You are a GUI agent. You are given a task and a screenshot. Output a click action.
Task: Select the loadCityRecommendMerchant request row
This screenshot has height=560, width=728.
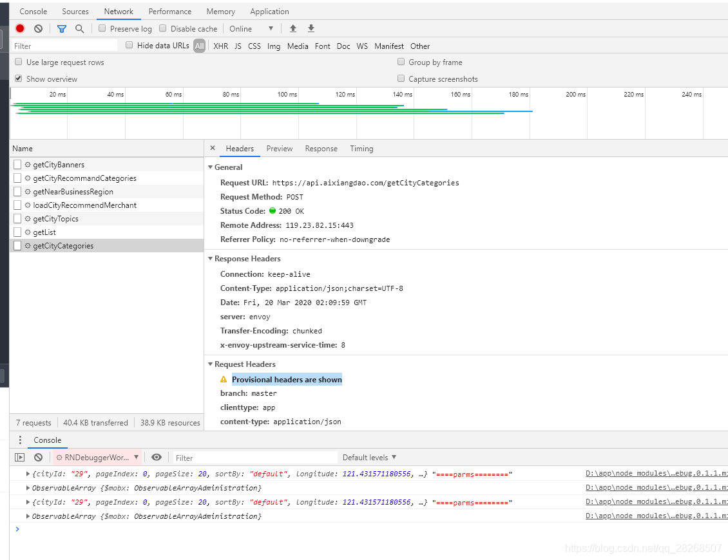107,205
